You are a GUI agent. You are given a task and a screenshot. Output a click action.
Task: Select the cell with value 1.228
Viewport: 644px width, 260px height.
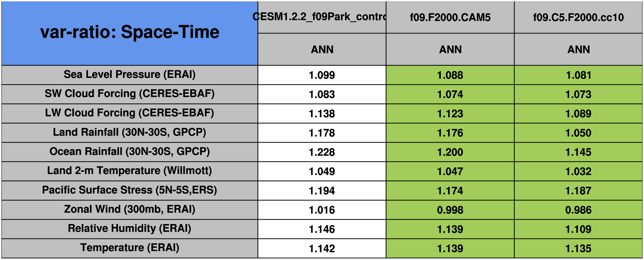(x=322, y=152)
